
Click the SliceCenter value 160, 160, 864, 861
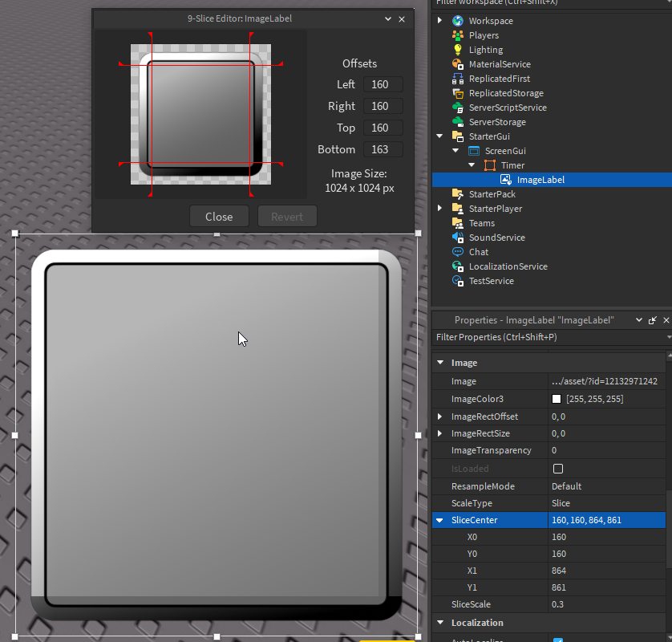pyautogui.click(x=586, y=520)
